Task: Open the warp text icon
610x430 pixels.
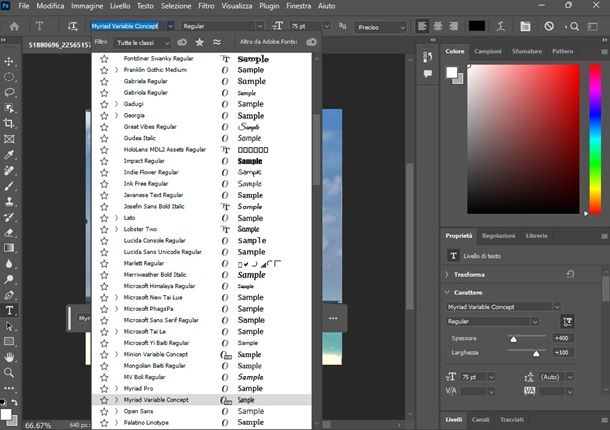Action: point(501,26)
